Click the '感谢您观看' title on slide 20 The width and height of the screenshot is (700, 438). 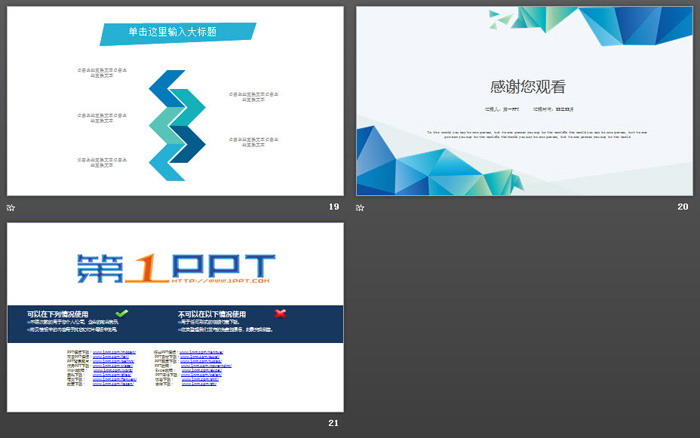528,87
